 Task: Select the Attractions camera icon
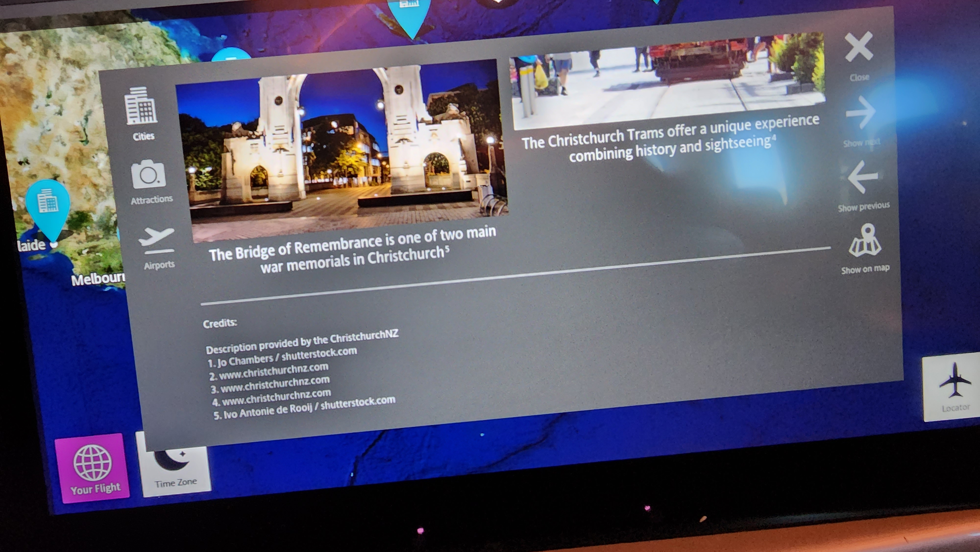tap(148, 175)
